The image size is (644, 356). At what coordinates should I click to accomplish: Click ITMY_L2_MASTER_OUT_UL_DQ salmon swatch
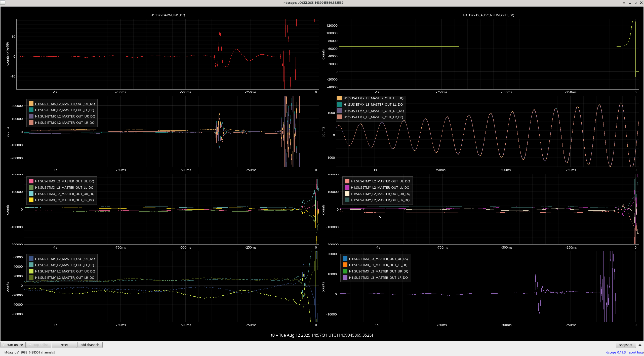[347, 181]
